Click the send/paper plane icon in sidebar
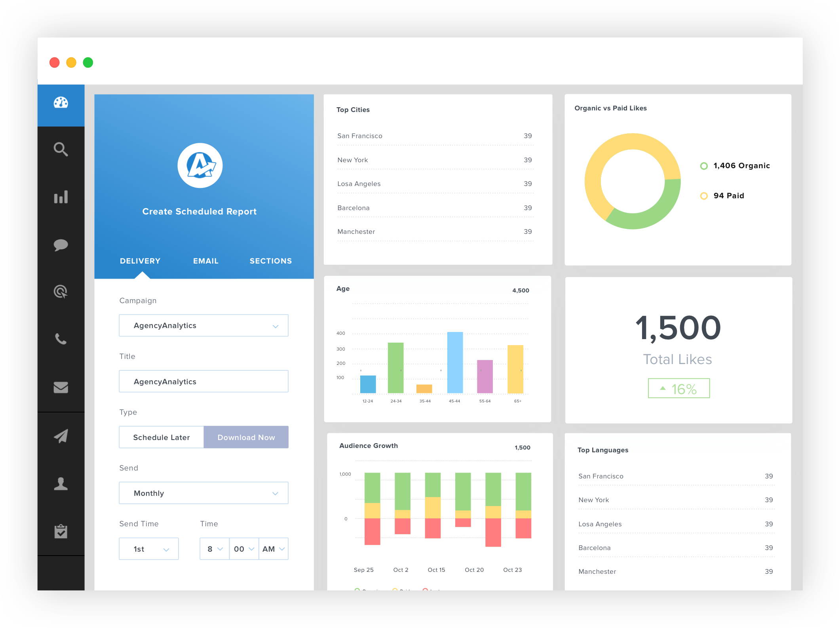The height and width of the screenshot is (628, 840). (x=61, y=435)
